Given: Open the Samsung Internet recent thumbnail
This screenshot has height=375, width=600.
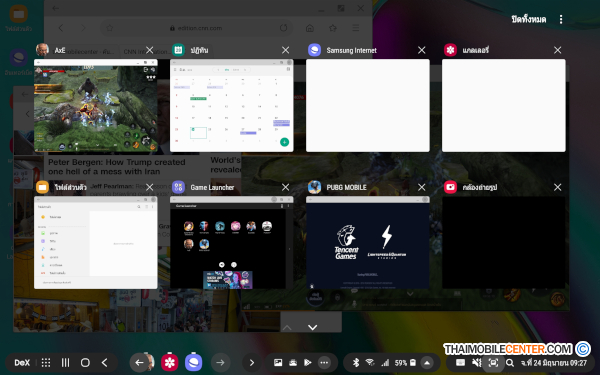Looking at the screenshot, I should point(368,105).
